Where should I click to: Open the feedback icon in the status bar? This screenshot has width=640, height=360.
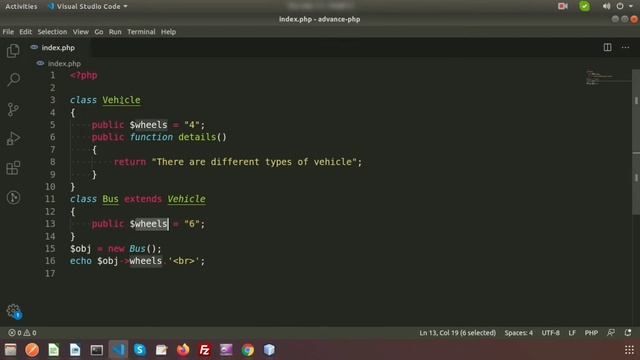point(611,333)
